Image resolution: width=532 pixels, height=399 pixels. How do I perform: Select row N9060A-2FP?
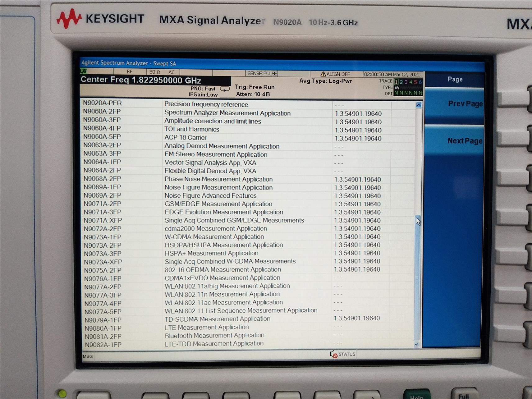point(248,112)
